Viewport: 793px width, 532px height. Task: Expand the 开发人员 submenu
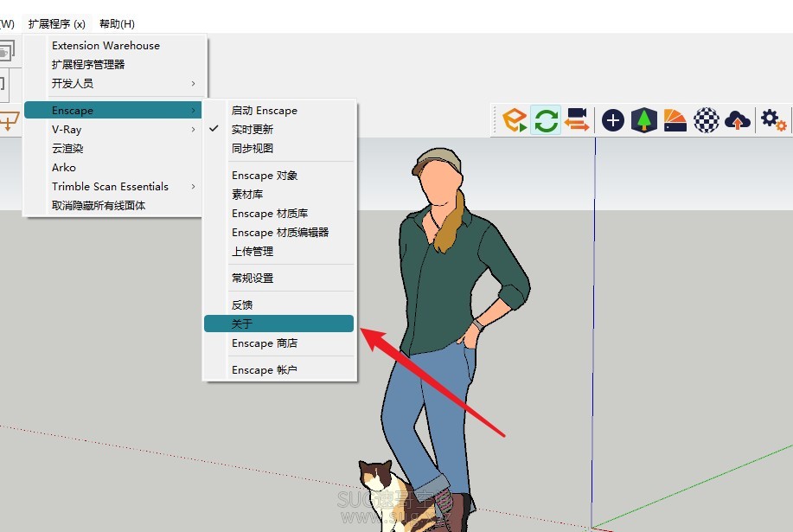[x=114, y=83]
